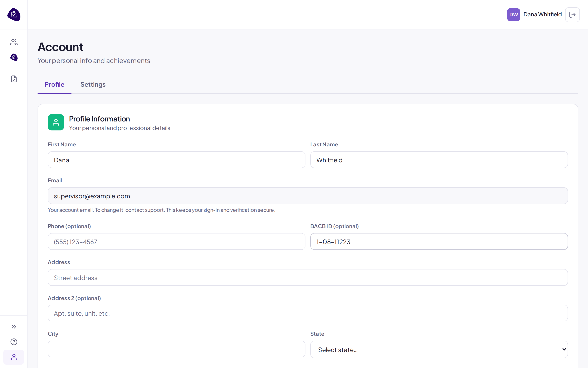This screenshot has width=588, height=368.
Task: Focus the Street address input
Action: click(308, 277)
